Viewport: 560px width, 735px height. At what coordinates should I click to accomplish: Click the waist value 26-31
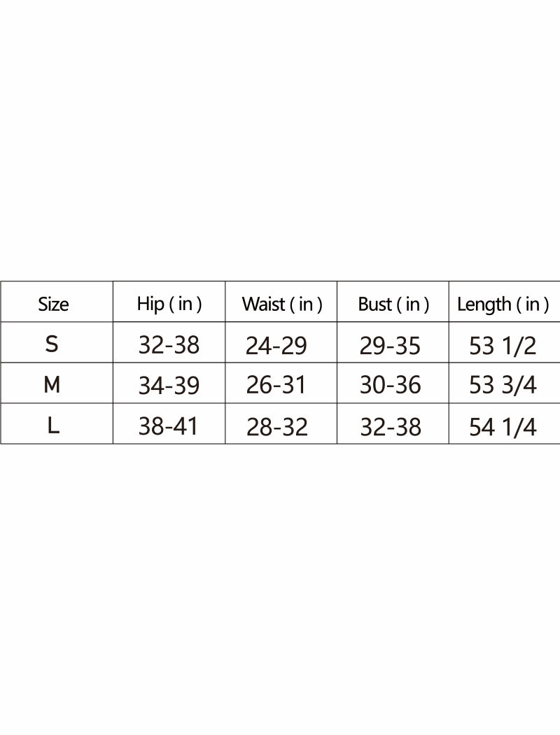276,385
